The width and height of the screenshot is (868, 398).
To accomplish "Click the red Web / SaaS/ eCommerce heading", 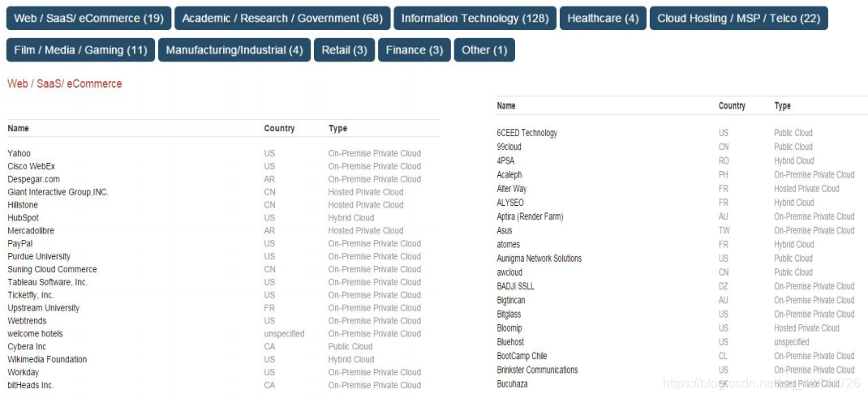I will click(x=65, y=84).
